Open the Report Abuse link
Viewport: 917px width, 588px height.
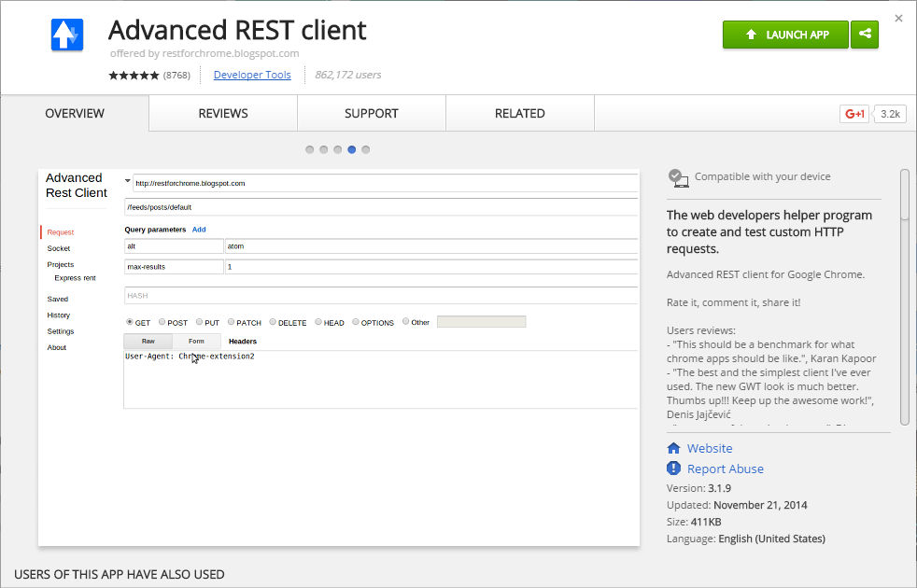[x=726, y=469]
